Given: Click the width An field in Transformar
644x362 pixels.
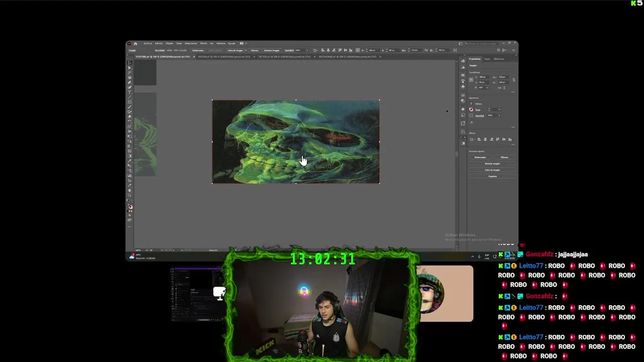Looking at the screenshot, I should [x=504, y=77].
